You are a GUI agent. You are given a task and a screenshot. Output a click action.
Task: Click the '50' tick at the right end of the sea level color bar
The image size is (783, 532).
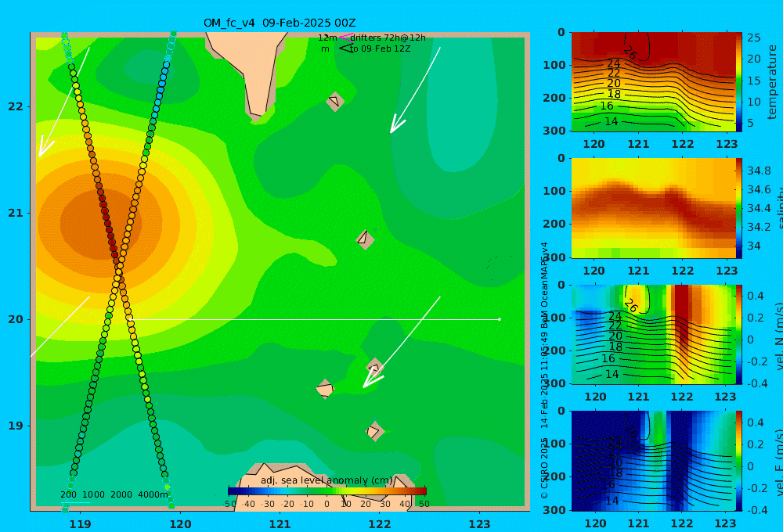[x=424, y=504]
